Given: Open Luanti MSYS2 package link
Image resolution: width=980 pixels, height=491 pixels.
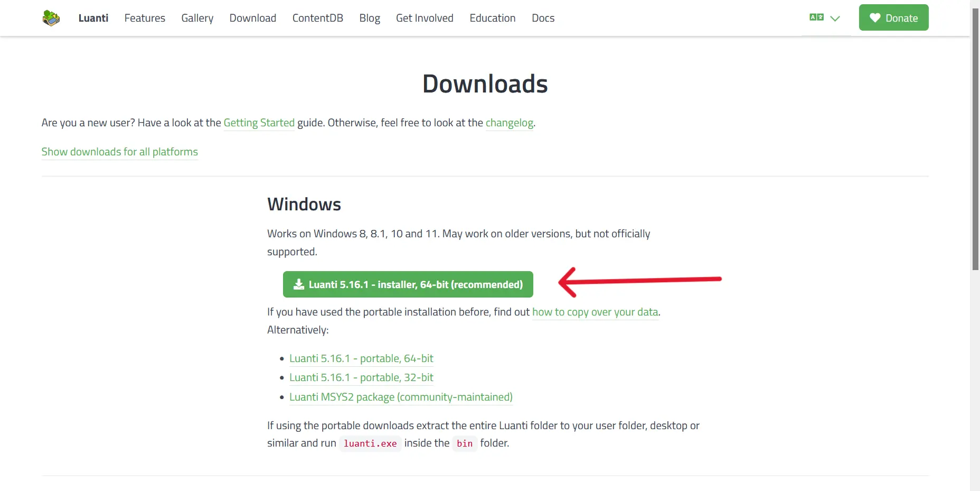Looking at the screenshot, I should pos(401,397).
